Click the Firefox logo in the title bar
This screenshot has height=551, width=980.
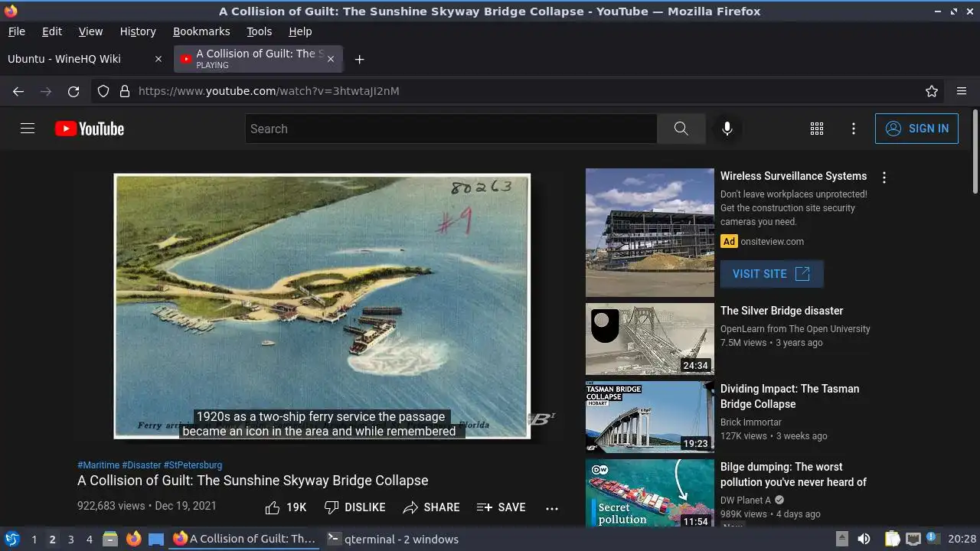[x=11, y=11]
